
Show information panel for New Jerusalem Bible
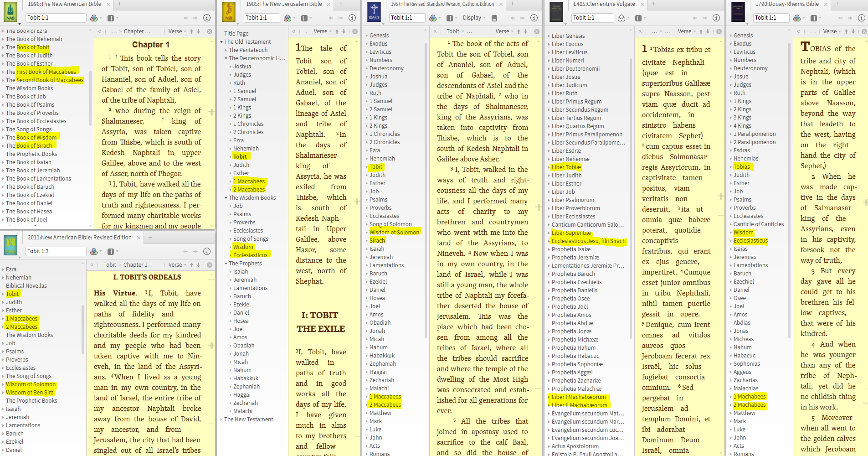[x=352, y=18]
